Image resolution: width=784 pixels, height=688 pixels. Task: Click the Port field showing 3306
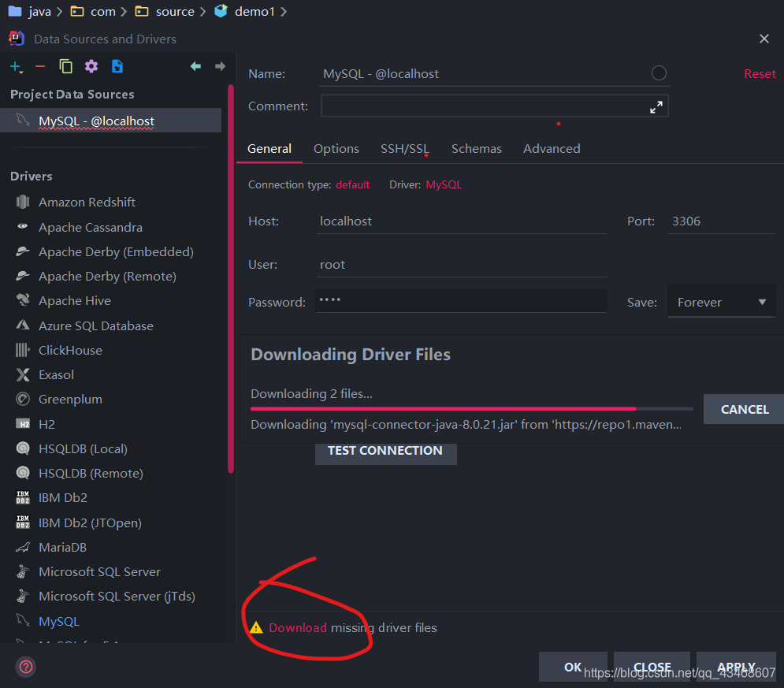point(721,221)
